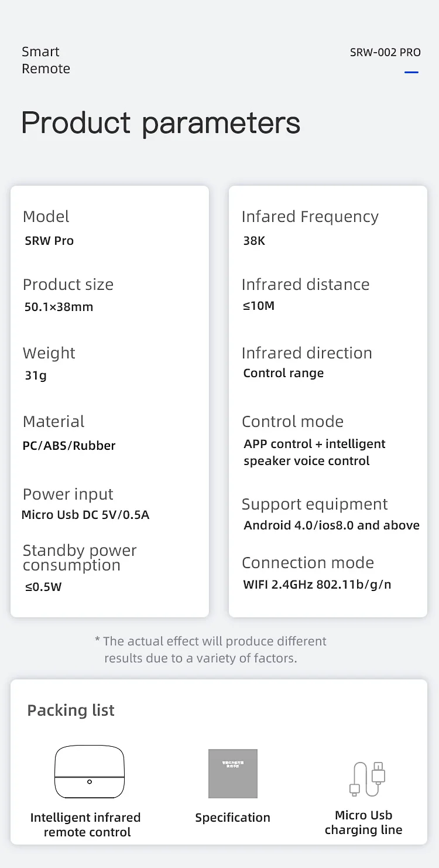Click the Intelligent infrared remote control caption
Image resolution: width=439 pixels, height=868 pixels.
pyautogui.click(x=86, y=825)
